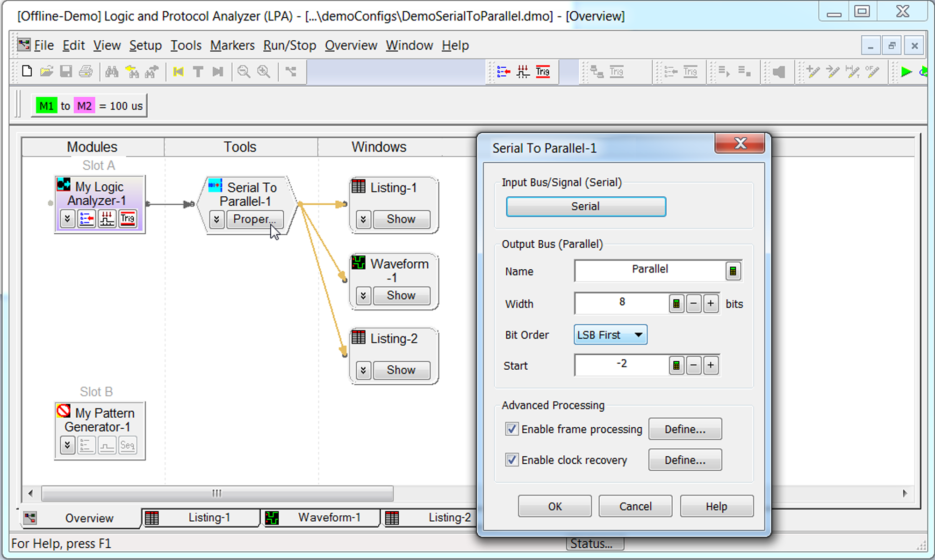Click the Save toolbar icon
This screenshot has height=560, width=935.
click(66, 71)
